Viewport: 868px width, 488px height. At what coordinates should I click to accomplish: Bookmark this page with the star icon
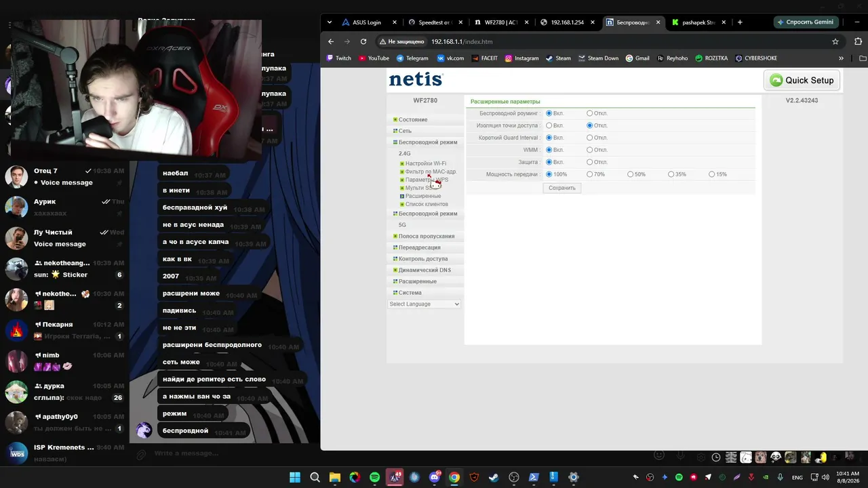835,41
